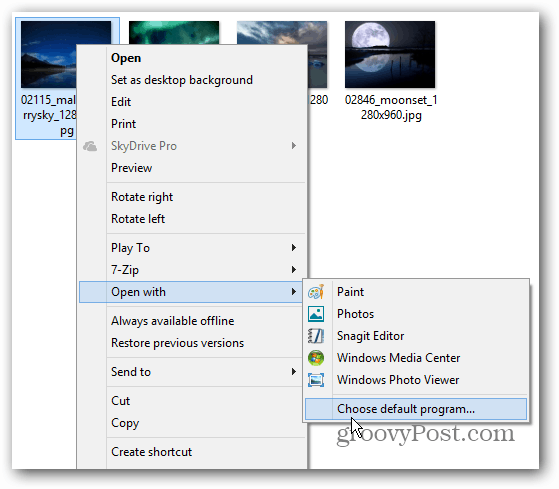The image size is (559, 489).
Task: Select the green aurora image thumbnail
Action: (x=174, y=33)
